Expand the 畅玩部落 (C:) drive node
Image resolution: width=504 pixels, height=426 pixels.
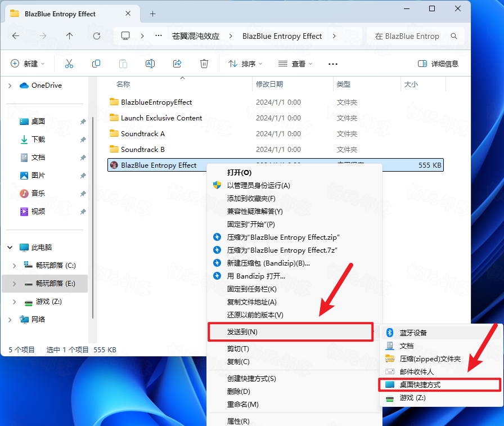tap(14, 266)
